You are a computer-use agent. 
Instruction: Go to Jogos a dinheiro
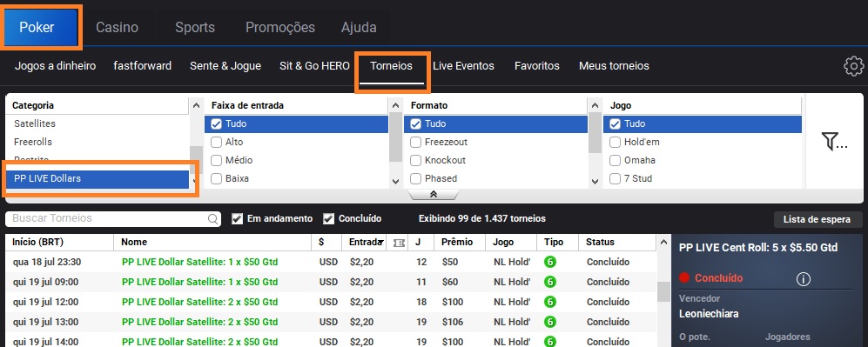coord(56,66)
